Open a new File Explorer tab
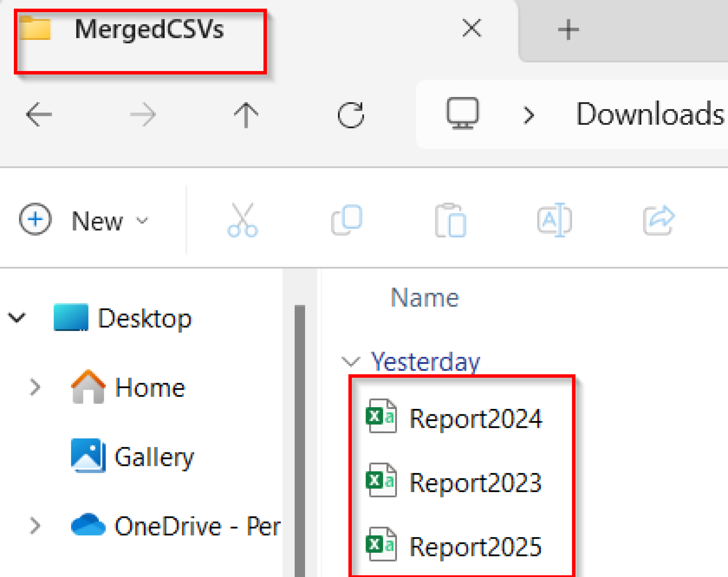Image resolution: width=728 pixels, height=577 pixels. click(567, 29)
